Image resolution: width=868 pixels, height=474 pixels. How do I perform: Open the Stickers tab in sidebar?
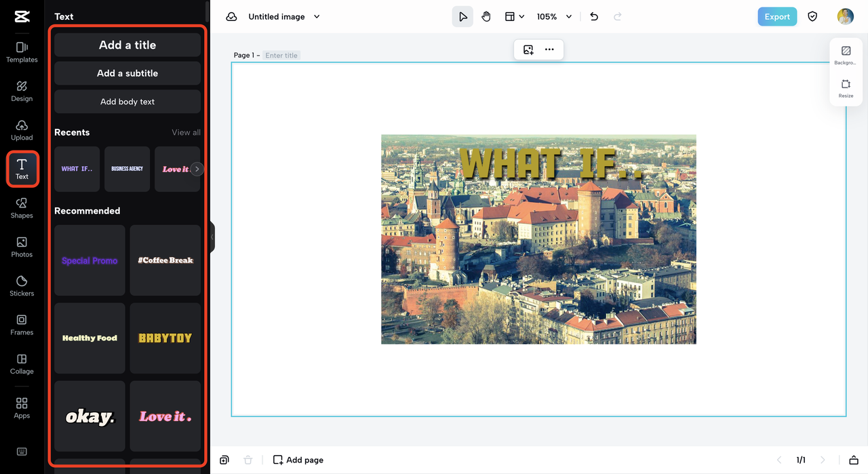pos(22,285)
